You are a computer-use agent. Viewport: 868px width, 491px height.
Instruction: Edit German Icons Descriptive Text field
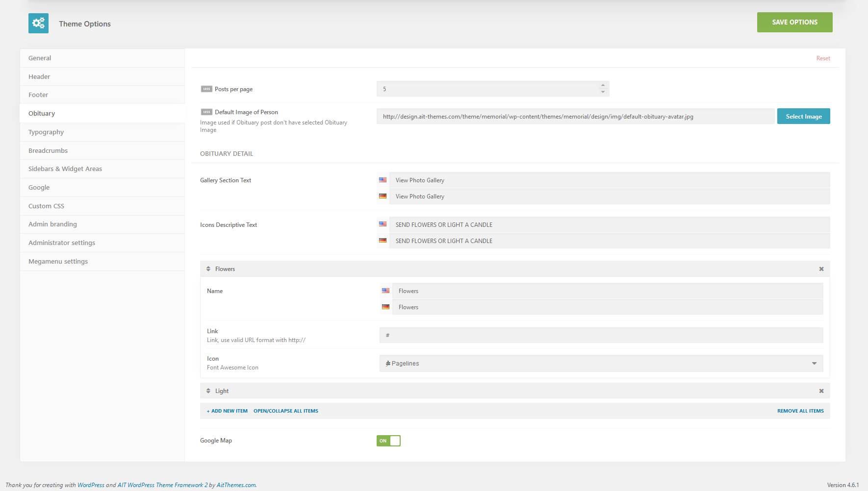click(x=610, y=241)
